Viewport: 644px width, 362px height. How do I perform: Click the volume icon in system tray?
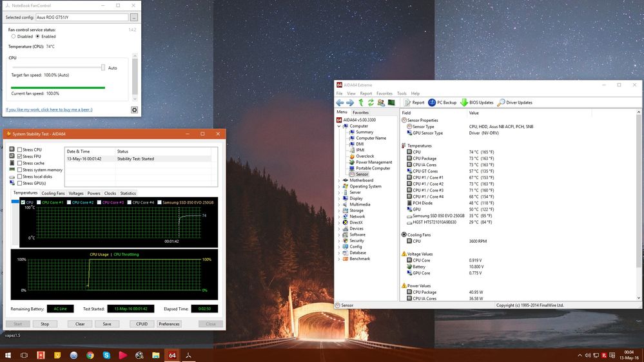(x=588, y=356)
